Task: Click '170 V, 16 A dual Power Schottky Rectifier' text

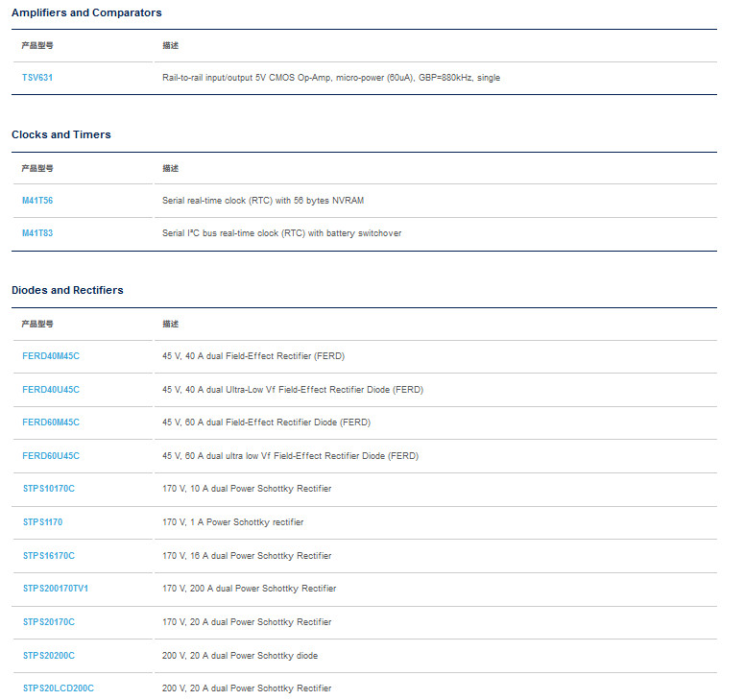Action: coord(247,556)
